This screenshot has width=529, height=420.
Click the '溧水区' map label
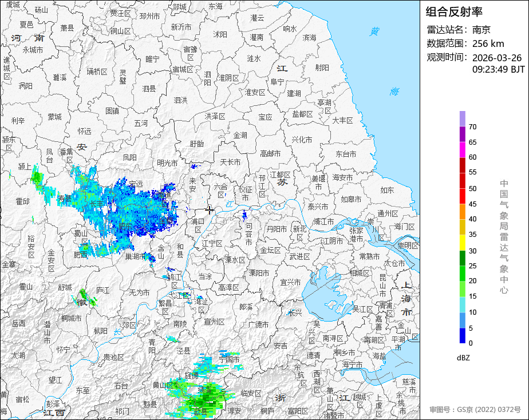235,260
